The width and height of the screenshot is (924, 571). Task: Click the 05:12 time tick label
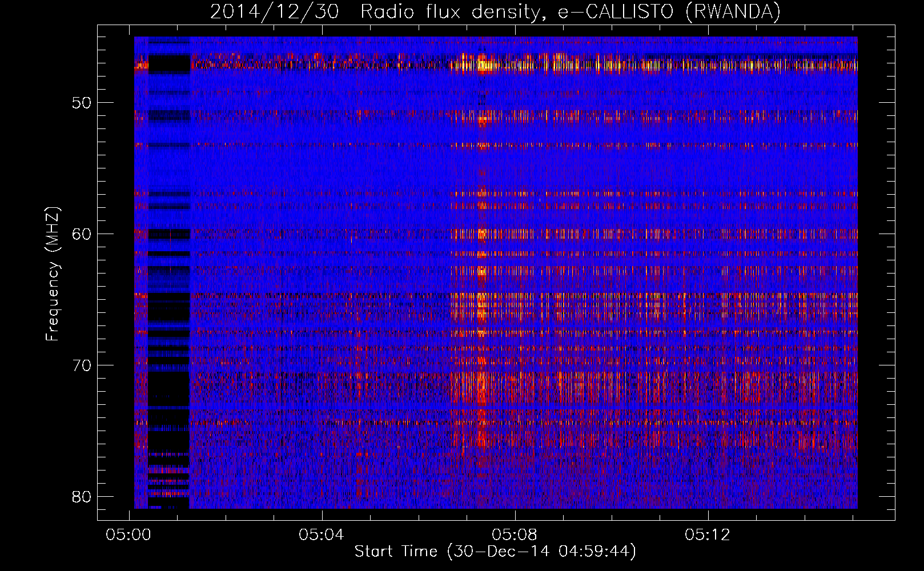[x=708, y=535]
